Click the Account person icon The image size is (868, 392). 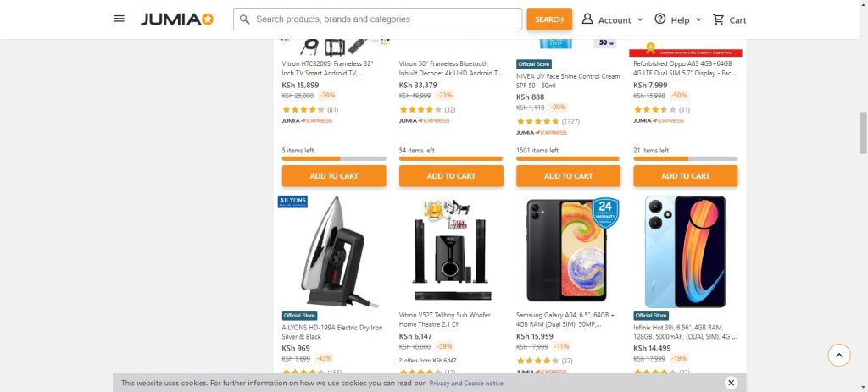point(587,19)
